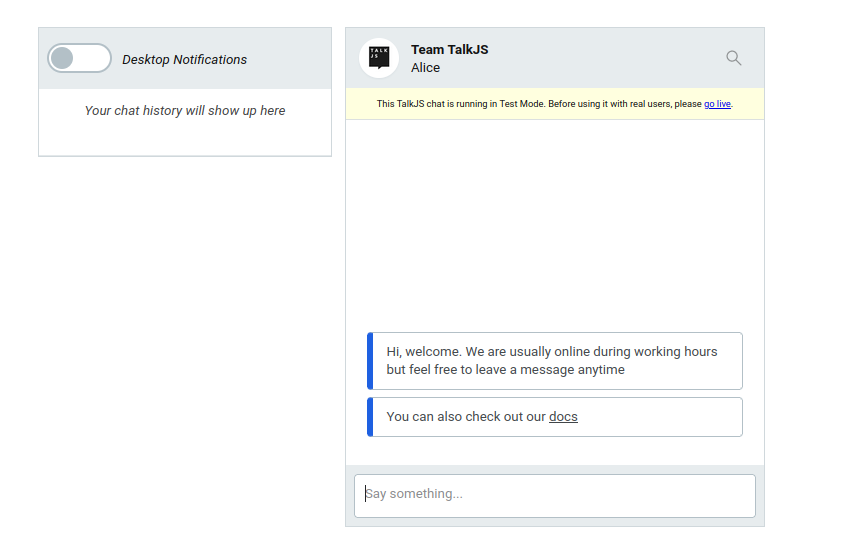The width and height of the screenshot is (844, 549).
Task: Select the "Hi, welcome" message bubble
Action: click(x=555, y=361)
